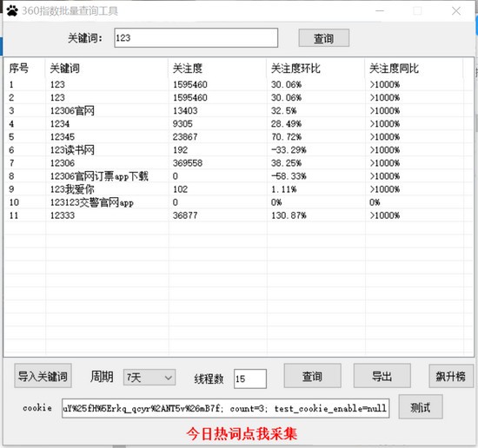
Task: Click the 23867 关注度 cell
Action: [x=185, y=137]
